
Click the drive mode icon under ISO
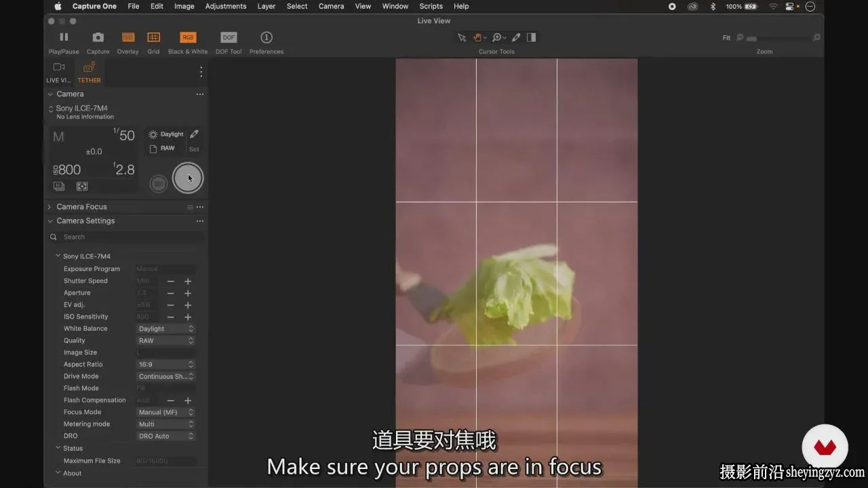coord(59,186)
